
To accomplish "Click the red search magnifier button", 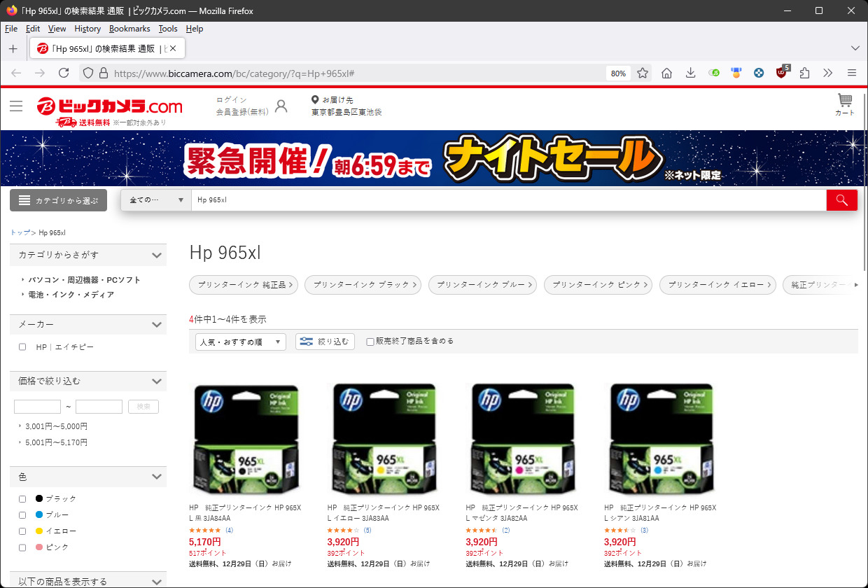I will pos(841,200).
